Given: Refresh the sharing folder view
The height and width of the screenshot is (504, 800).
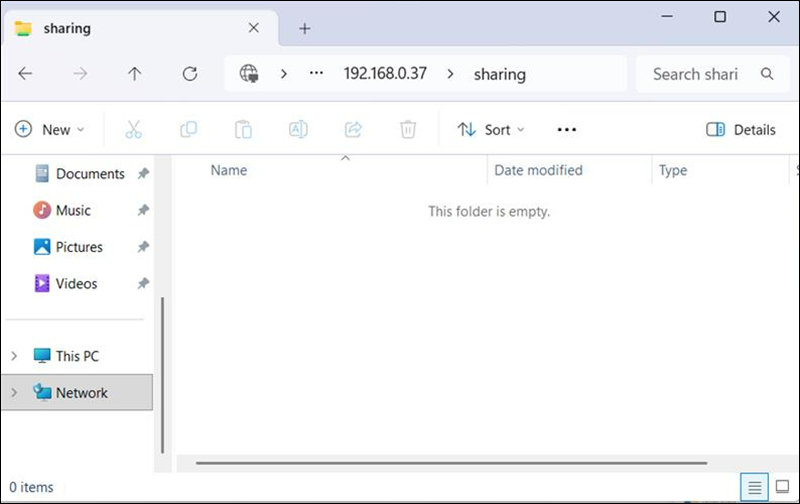Looking at the screenshot, I should click(190, 74).
